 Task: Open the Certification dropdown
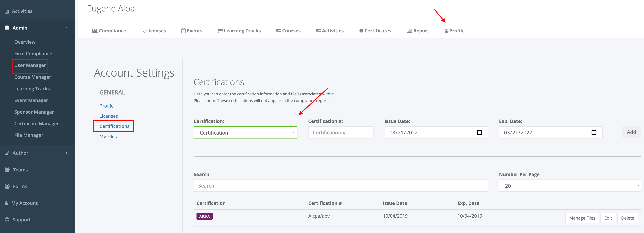click(245, 132)
